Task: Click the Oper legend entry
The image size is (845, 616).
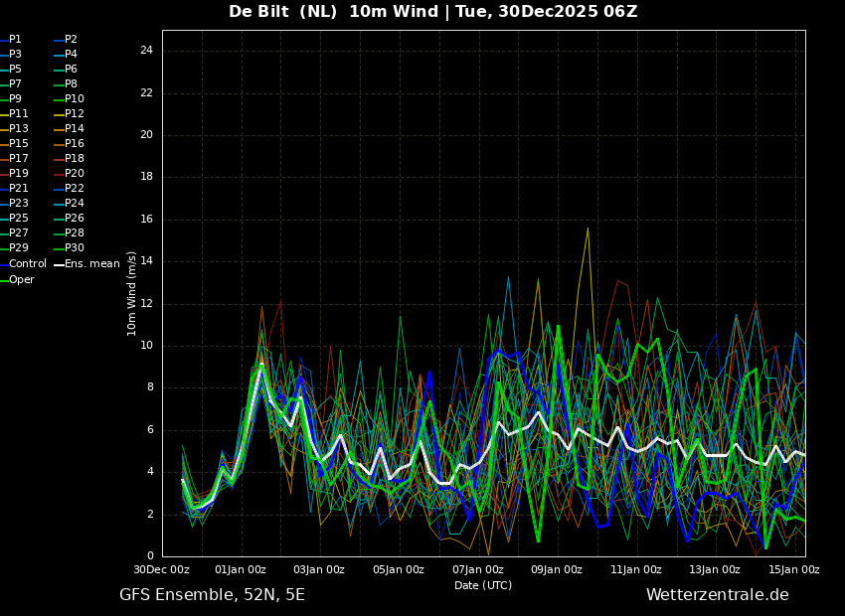Action: (17, 279)
